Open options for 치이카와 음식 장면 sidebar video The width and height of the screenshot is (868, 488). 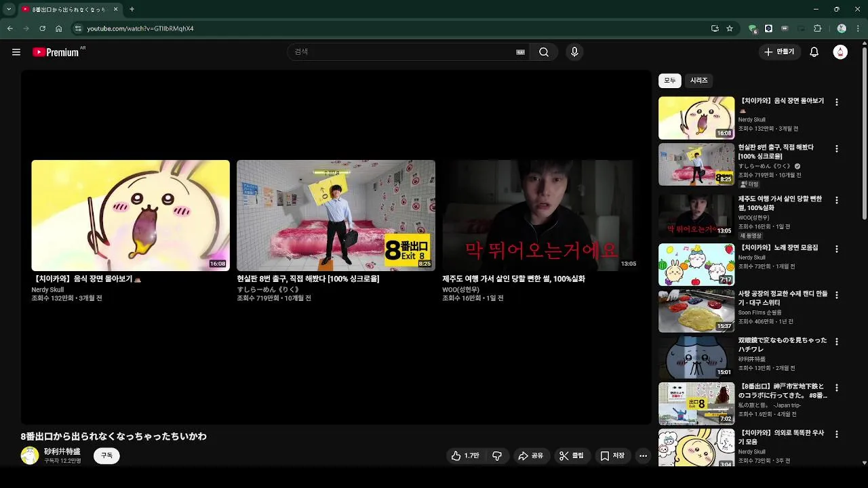click(x=836, y=102)
